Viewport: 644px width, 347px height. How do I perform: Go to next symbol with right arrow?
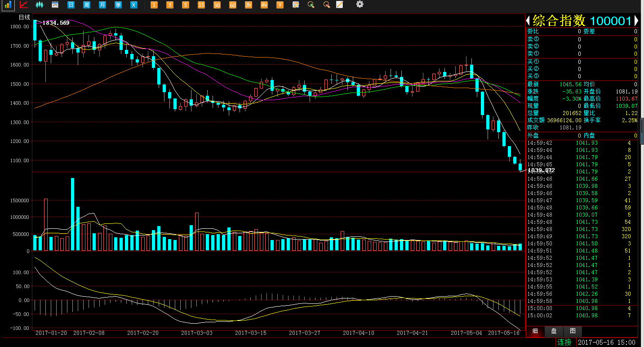tap(636, 21)
